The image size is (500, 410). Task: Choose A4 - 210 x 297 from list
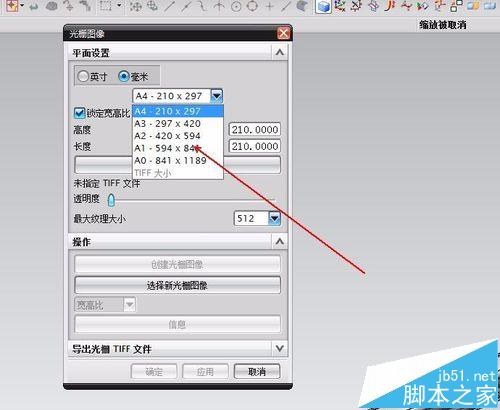coord(178,111)
